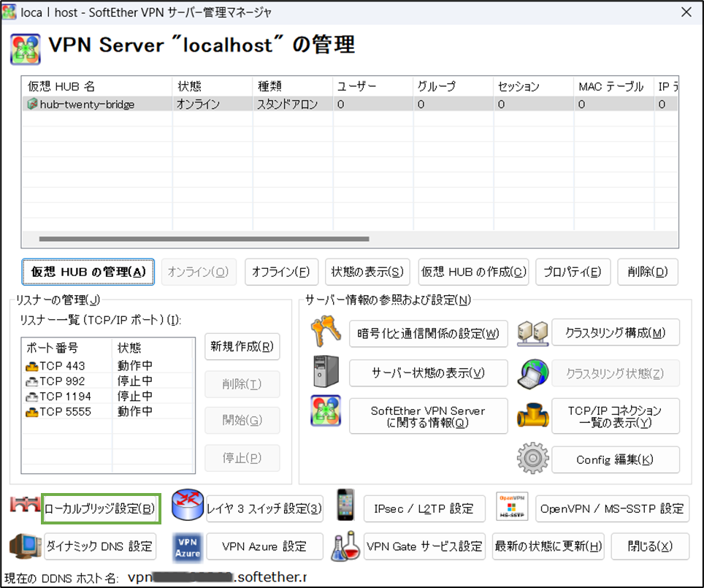The width and height of the screenshot is (704, 588).
Task: Click the VPN Azure logo icon
Action: click(x=188, y=548)
